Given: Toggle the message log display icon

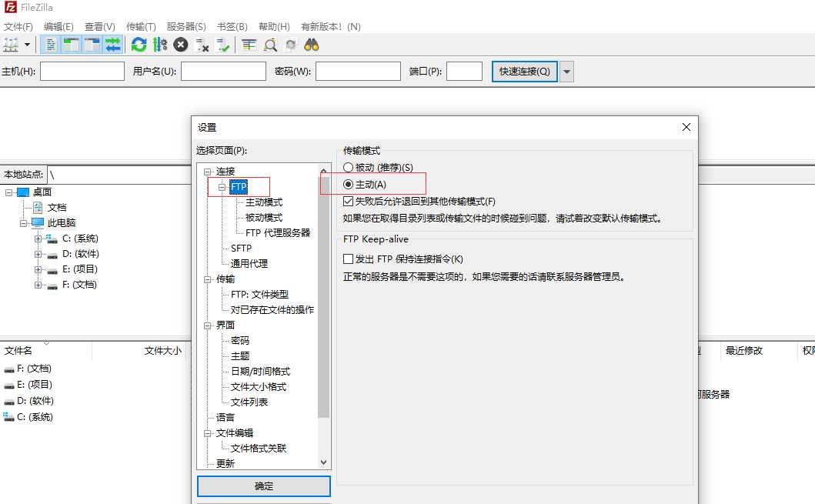Looking at the screenshot, I should pyautogui.click(x=50, y=45).
